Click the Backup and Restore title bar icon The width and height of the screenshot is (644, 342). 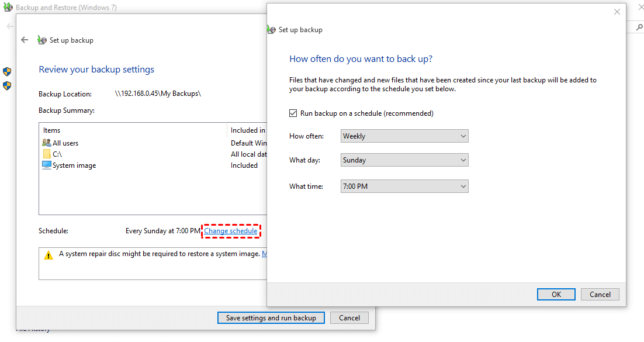click(8, 7)
